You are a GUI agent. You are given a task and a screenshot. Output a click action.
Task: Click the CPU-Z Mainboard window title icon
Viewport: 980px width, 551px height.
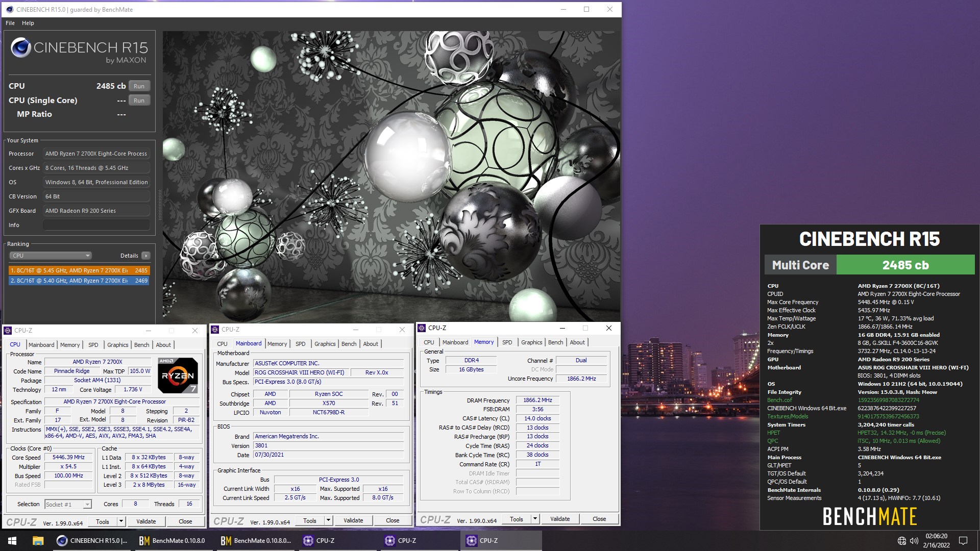click(215, 330)
